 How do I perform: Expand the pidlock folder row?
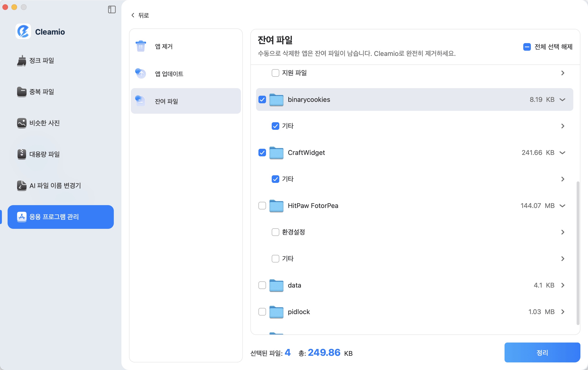563,312
